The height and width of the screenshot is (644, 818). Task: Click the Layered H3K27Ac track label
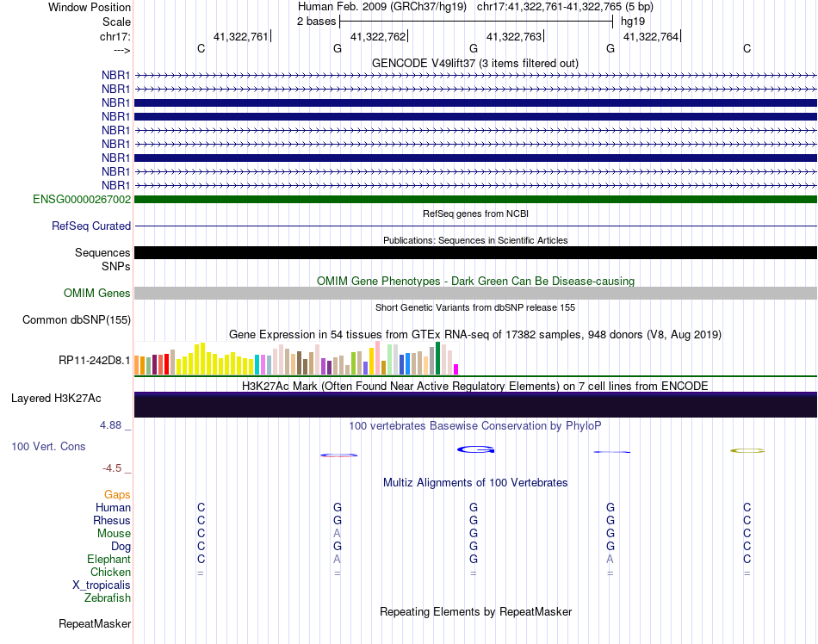click(x=56, y=399)
